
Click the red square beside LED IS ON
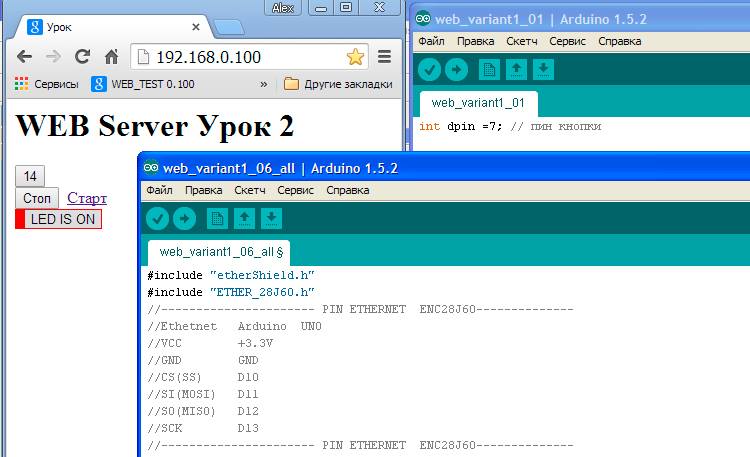20,219
